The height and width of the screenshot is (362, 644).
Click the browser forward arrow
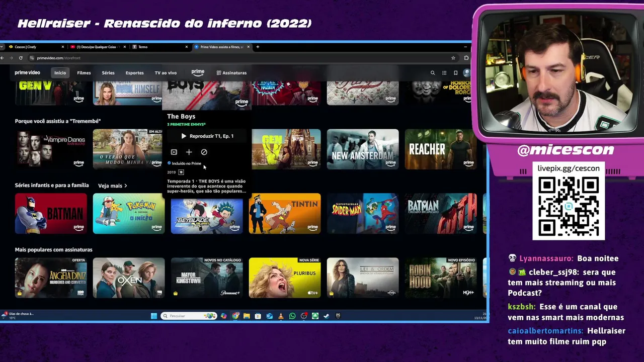[12, 58]
